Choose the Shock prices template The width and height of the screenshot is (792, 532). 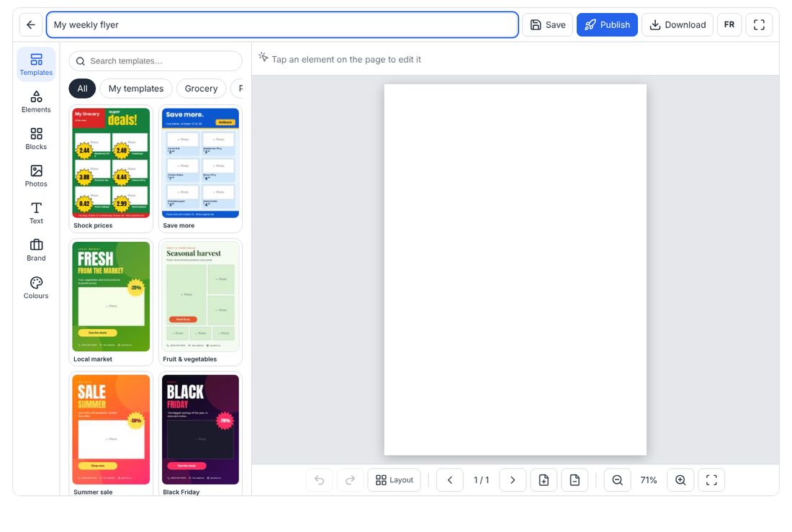pyautogui.click(x=111, y=168)
